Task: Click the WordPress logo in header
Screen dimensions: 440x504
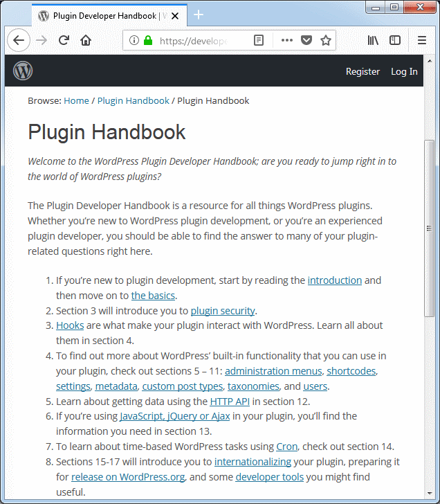Action: click(x=23, y=71)
